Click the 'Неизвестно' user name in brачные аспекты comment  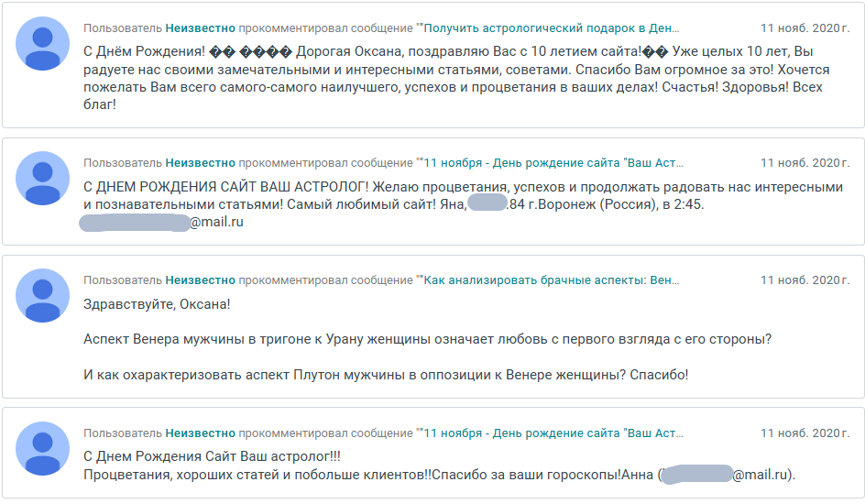201,280
